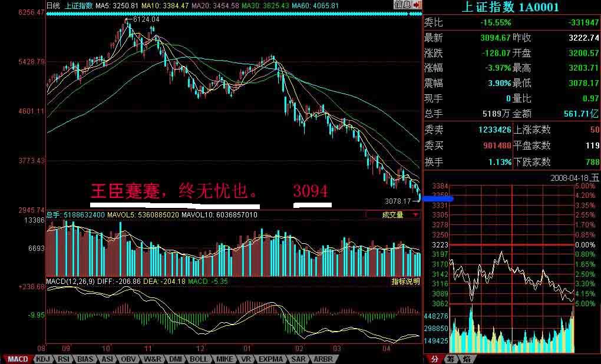Select the 焰 flame tab
The image size is (601, 364).
pos(465,359)
